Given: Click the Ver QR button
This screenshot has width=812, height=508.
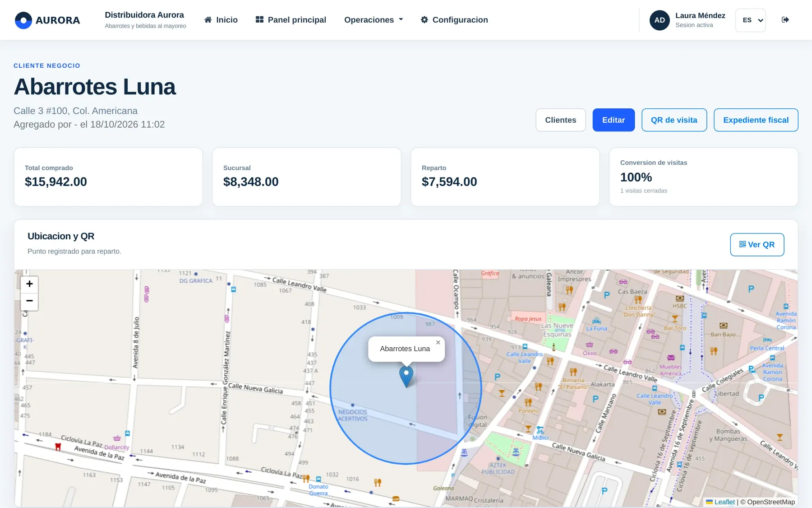Looking at the screenshot, I should [x=757, y=245].
